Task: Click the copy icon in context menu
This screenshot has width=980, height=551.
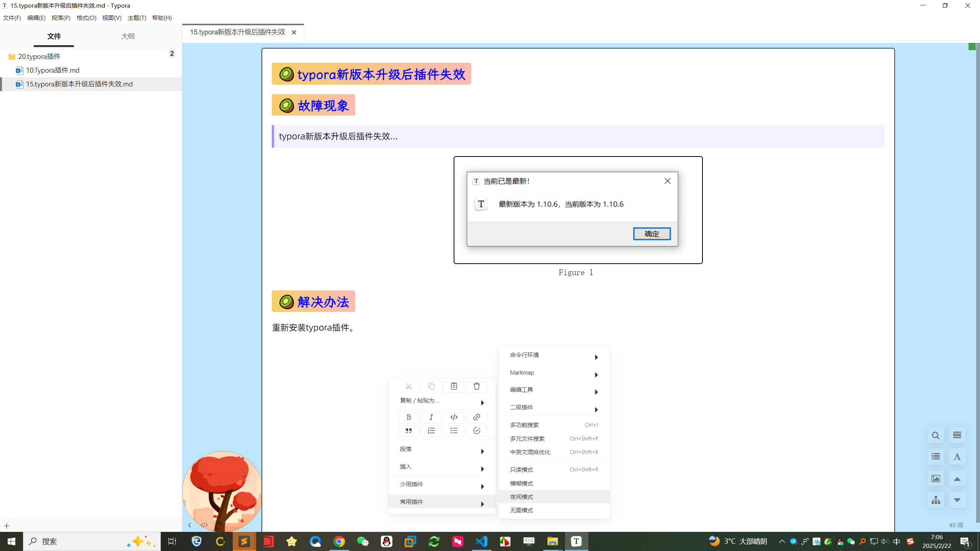Action: click(431, 386)
